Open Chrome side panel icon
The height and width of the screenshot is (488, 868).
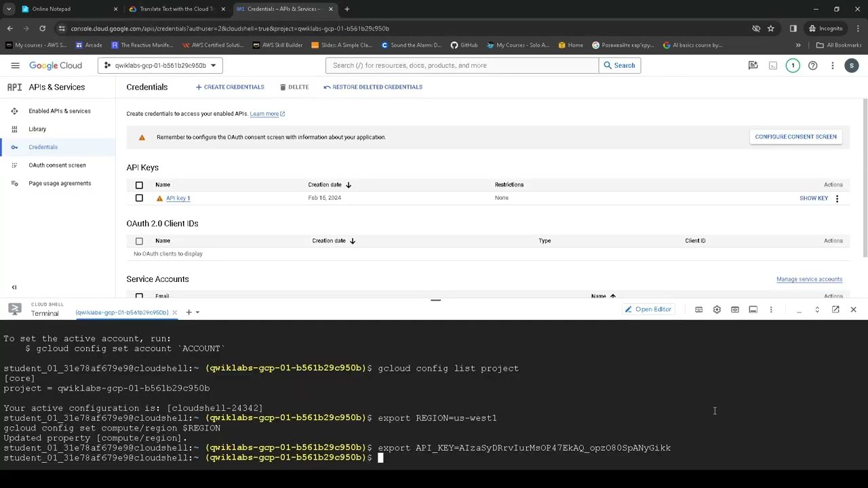[x=793, y=28]
